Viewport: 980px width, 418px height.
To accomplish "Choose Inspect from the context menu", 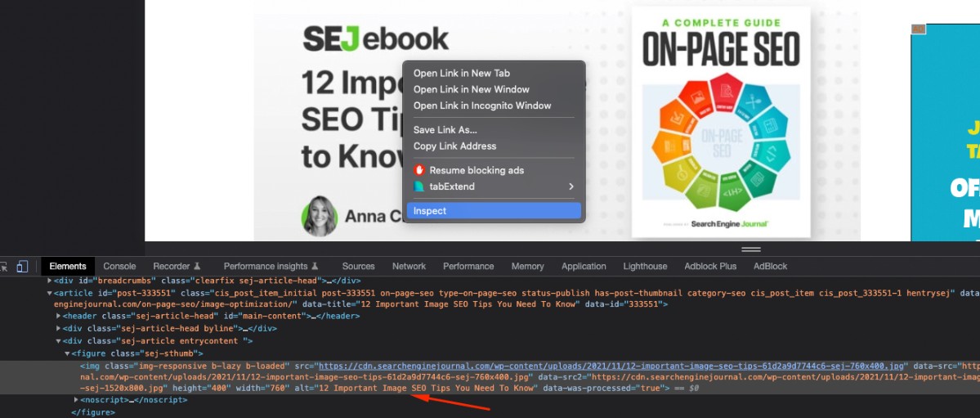I will tap(430, 211).
